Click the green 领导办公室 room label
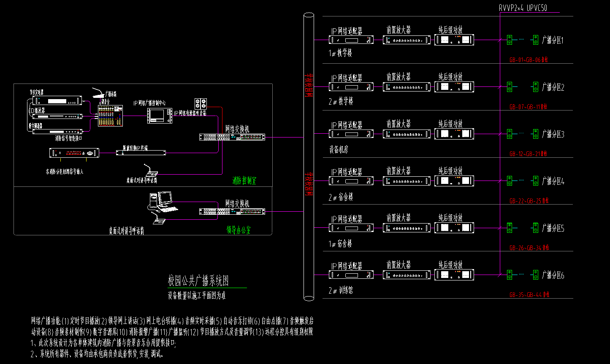 (239, 230)
